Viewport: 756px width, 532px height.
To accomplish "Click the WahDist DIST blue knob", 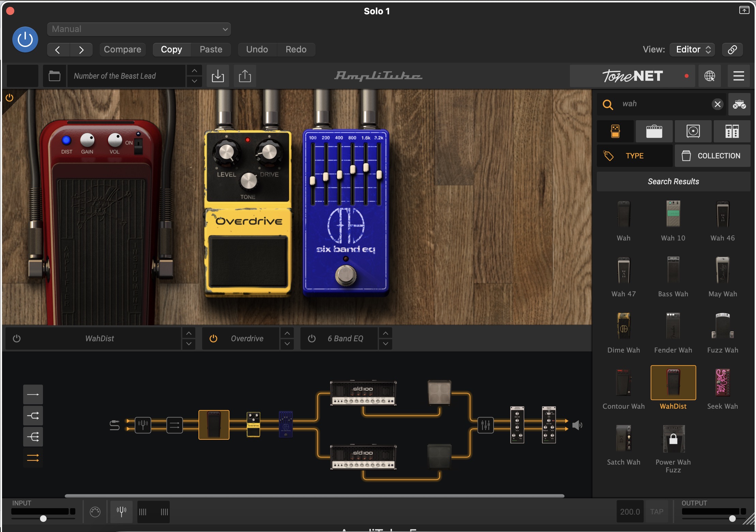I will pyautogui.click(x=66, y=140).
